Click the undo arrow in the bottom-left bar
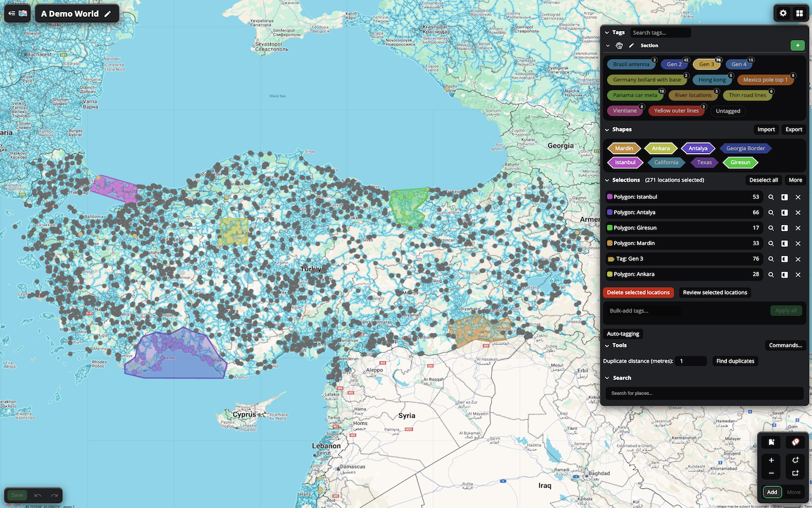Image resolution: width=812 pixels, height=508 pixels. [x=38, y=495]
